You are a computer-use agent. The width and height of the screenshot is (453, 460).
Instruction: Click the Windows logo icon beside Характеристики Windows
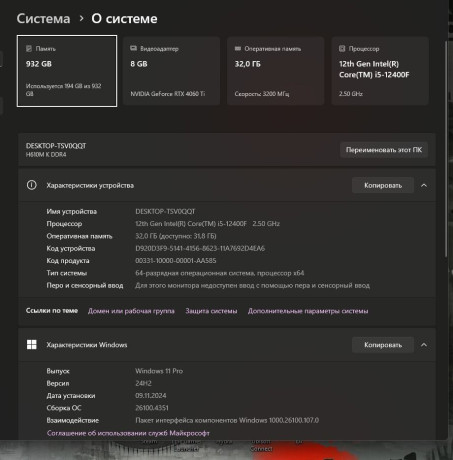(x=32, y=344)
